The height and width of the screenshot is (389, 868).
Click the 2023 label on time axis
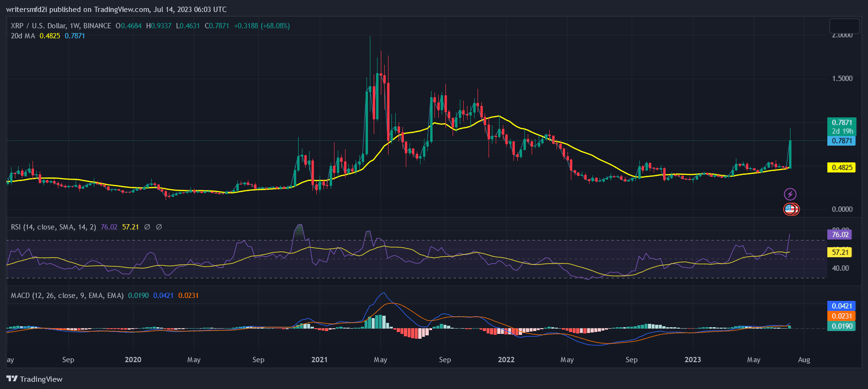point(692,360)
